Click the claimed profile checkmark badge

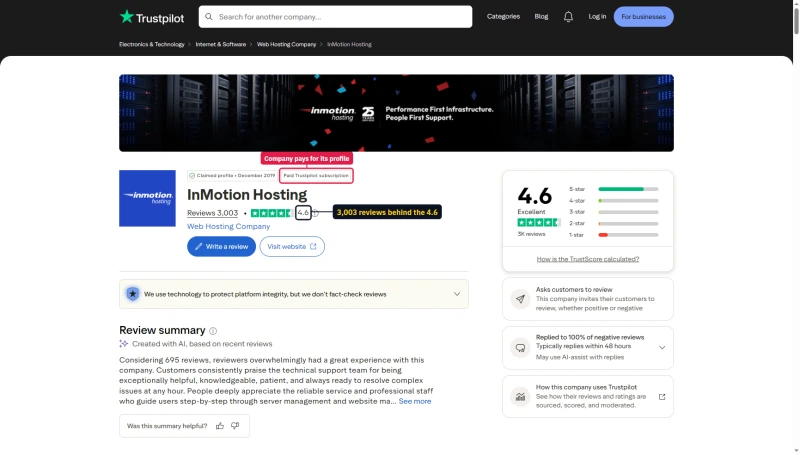tap(192, 175)
